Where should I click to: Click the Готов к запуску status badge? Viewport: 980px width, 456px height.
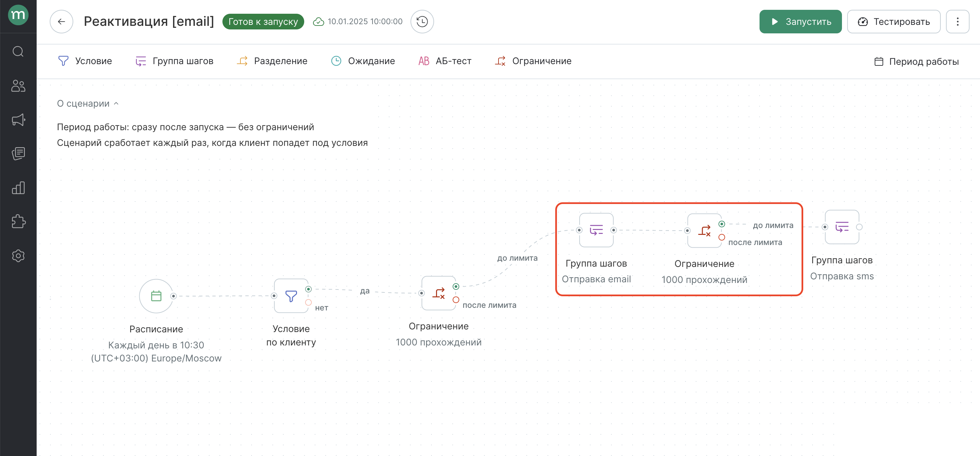pyautogui.click(x=263, y=22)
